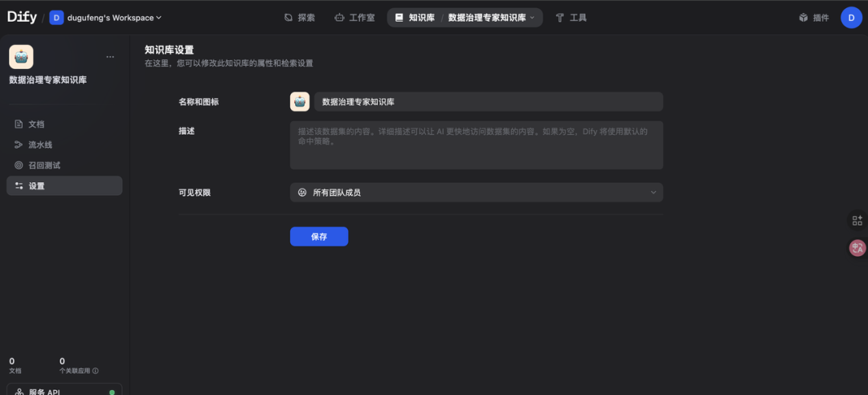The image size is (868, 395).
Task: Click the 个关联应用 count label
Action: (75, 371)
